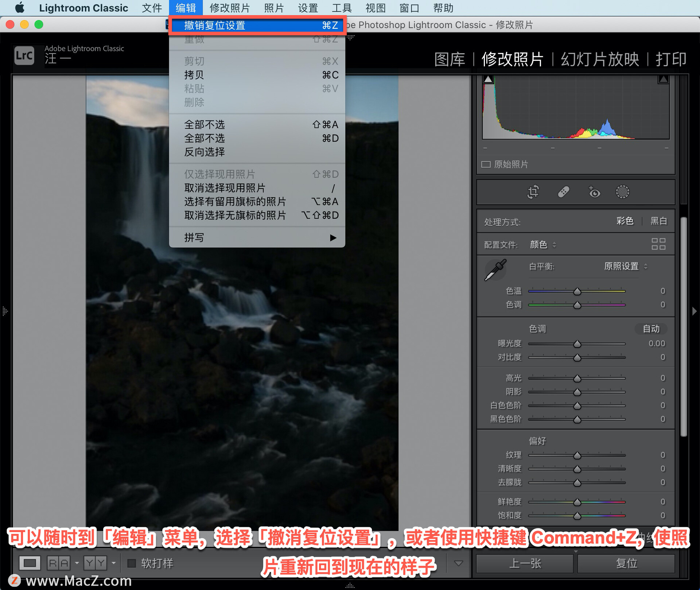Enable the 软打样 soft proofing checkbox
This screenshot has height=590, width=700.
click(x=132, y=563)
